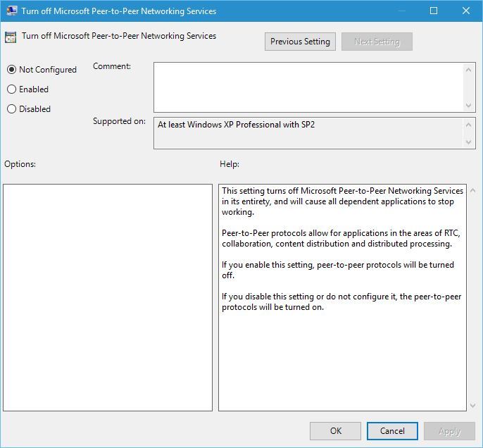Image resolution: width=483 pixels, height=448 pixels.
Task: Click 'At least Windows XP Professional with SP2'
Action: tap(237, 125)
